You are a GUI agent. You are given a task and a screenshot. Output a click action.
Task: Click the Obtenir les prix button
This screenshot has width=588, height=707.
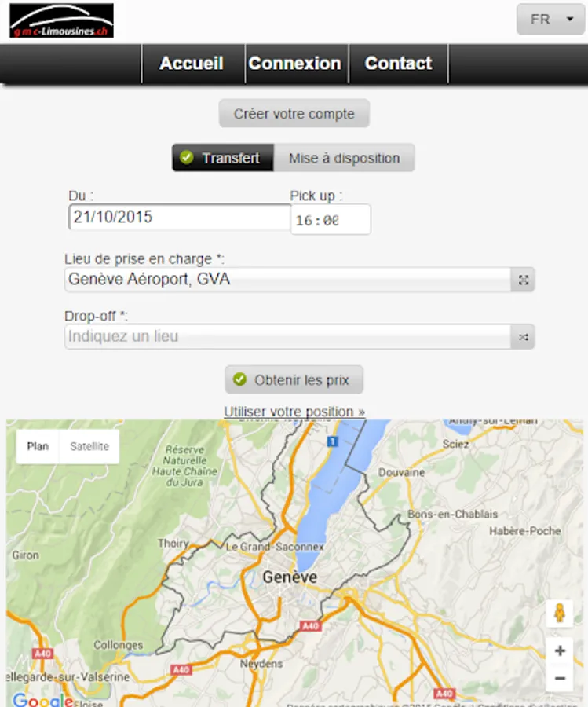[294, 379]
